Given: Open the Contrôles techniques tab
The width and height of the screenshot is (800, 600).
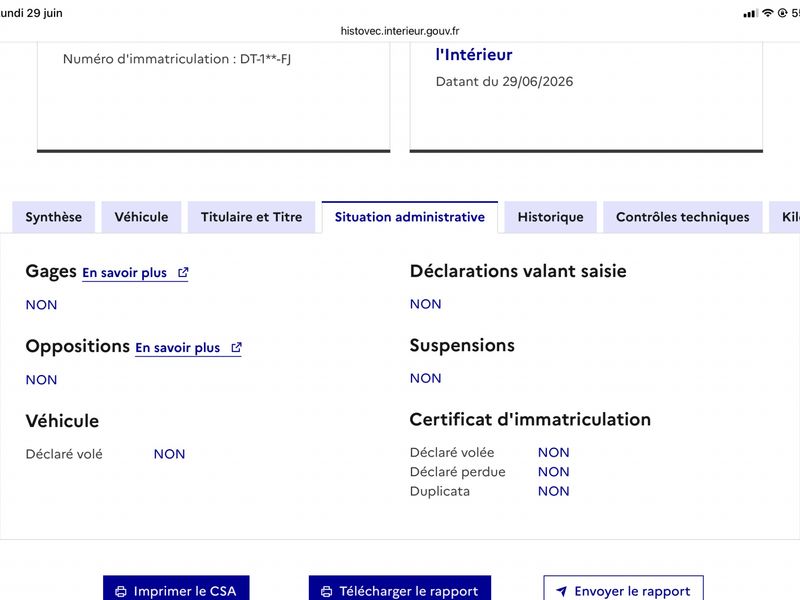Looking at the screenshot, I should [x=683, y=217].
